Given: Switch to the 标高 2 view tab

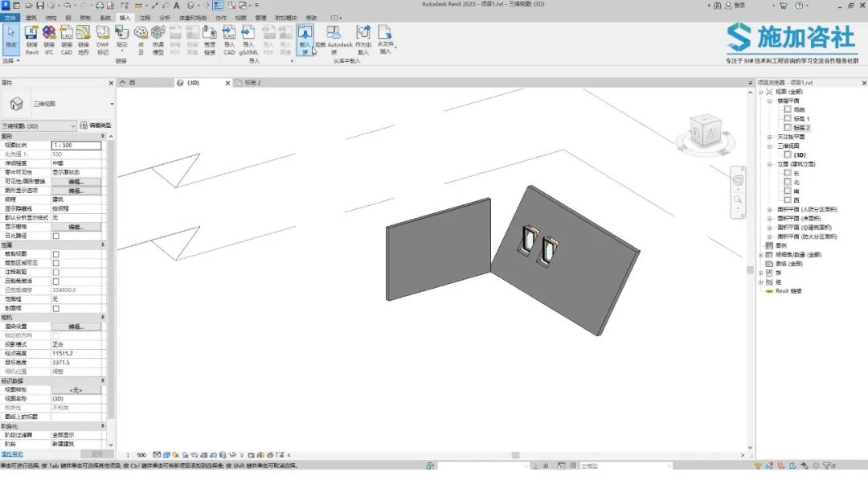Looking at the screenshot, I should [x=252, y=83].
